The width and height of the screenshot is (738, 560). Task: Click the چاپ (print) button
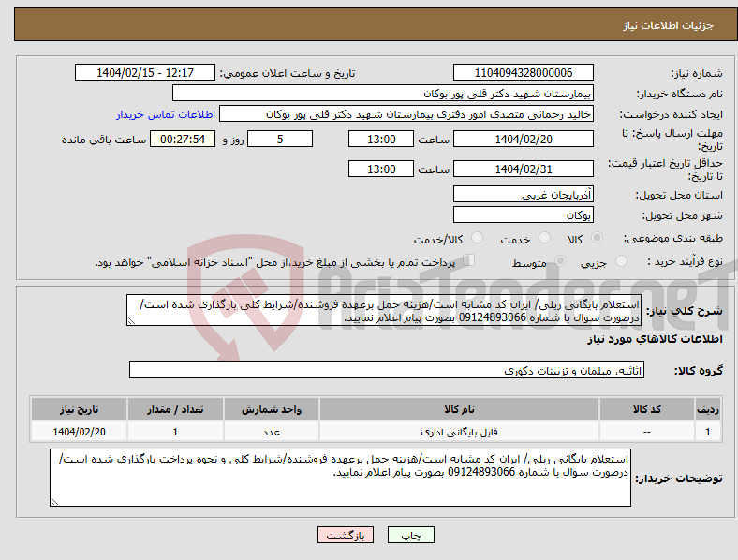pos(410,535)
